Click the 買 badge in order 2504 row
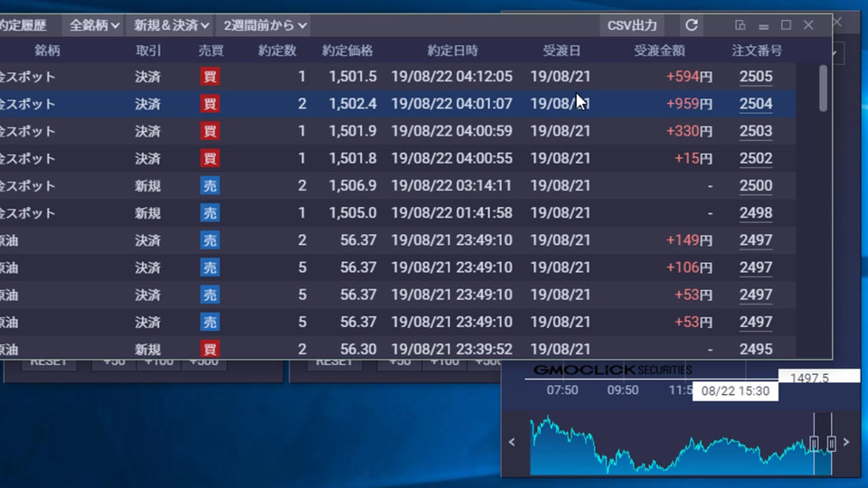Image resolution: width=868 pixels, height=488 pixels. 210,103
